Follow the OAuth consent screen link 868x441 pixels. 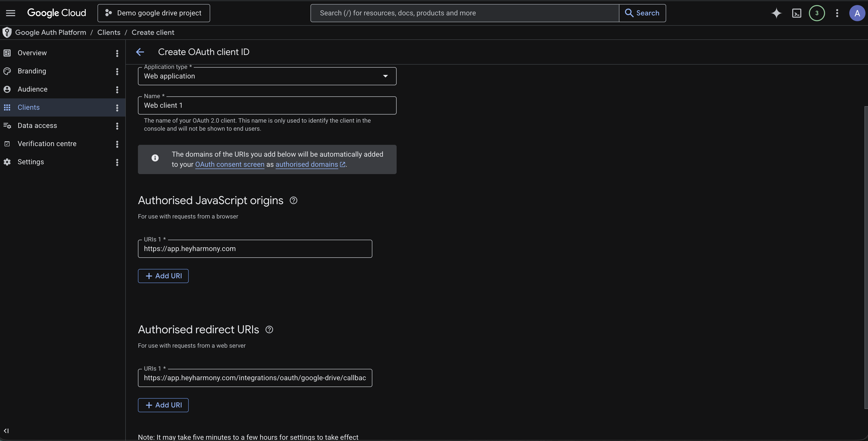pyautogui.click(x=230, y=164)
